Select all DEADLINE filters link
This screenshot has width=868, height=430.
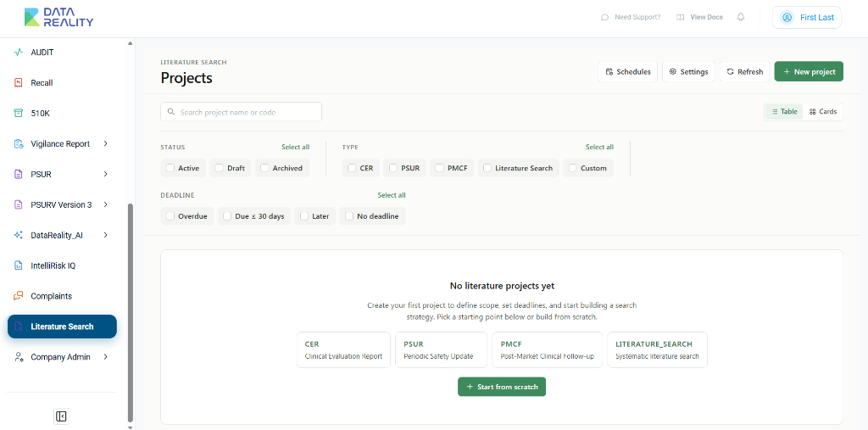click(x=392, y=195)
